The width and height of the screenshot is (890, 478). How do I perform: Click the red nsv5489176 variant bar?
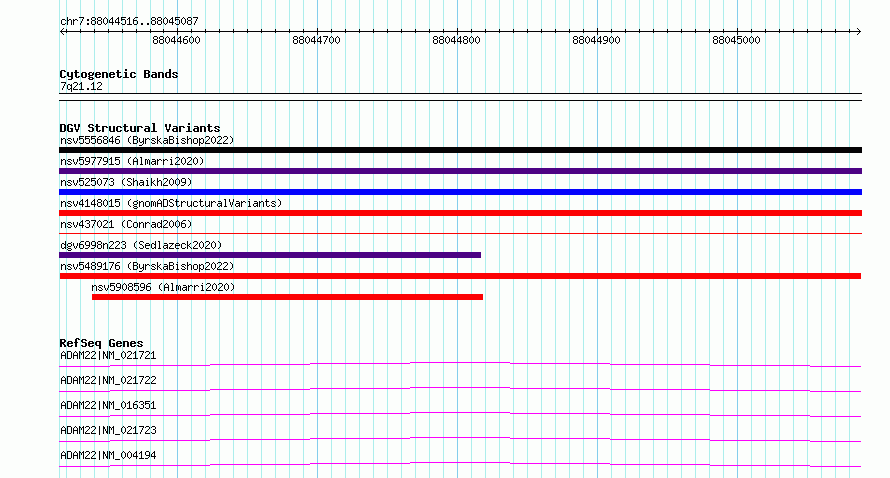click(x=460, y=276)
